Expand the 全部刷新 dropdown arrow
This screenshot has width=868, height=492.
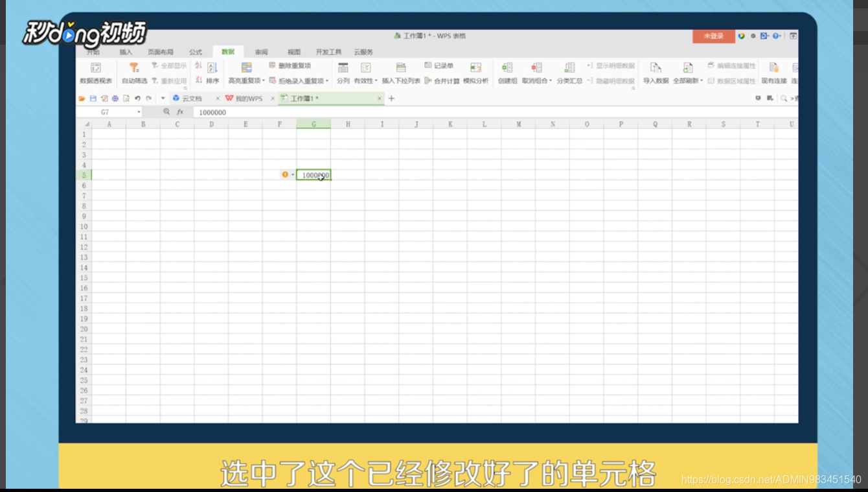click(702, 81)
